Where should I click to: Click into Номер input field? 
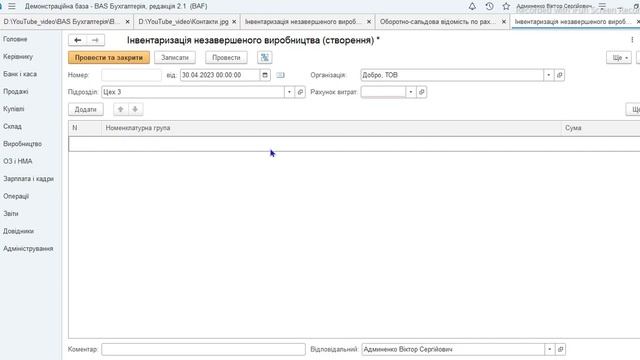[131, 75]
